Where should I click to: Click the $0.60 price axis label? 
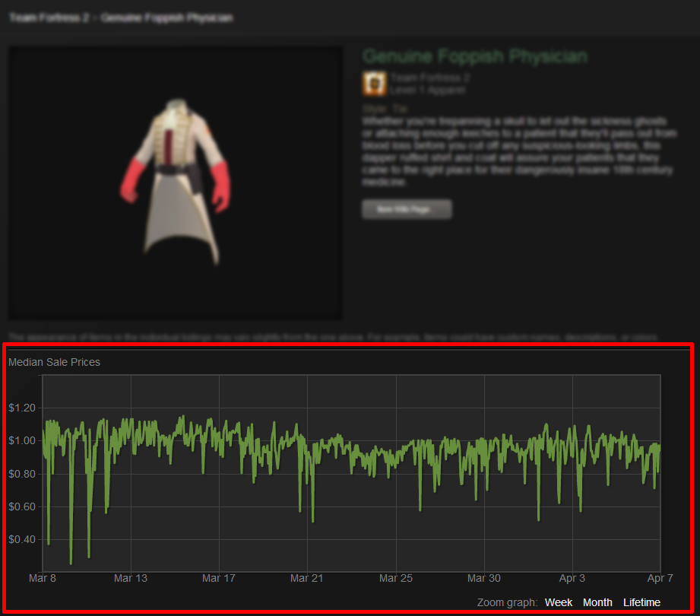tap(22, 506)
